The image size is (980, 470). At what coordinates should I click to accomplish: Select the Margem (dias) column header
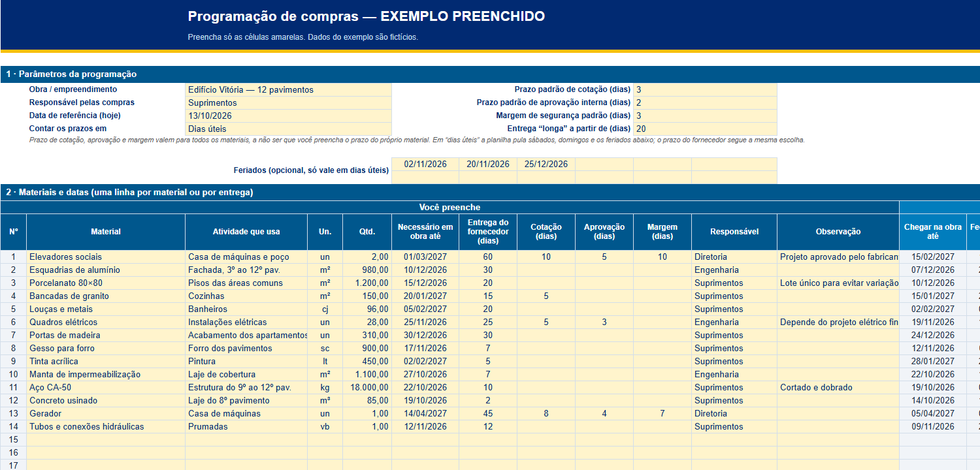(662, 232)
